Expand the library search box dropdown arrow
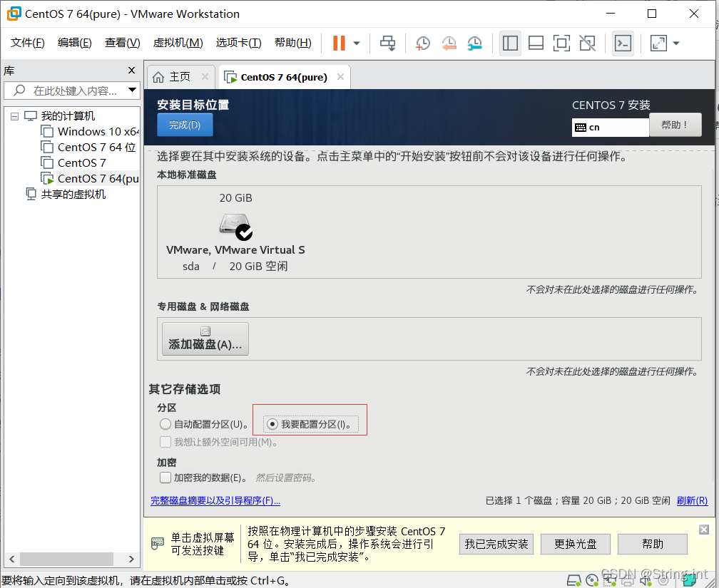Image resolution: width=719 pixels, height=588 pixels. (x=132, y=91)
